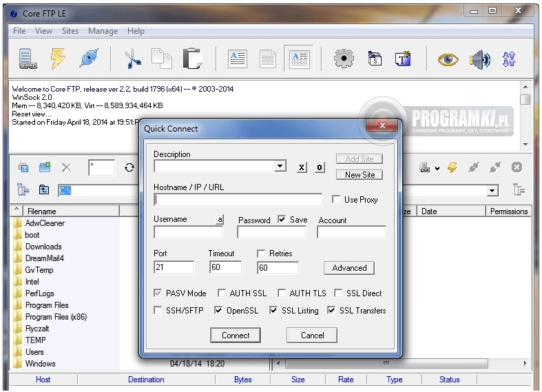Click the reconnect plug icon in toolbar

89,58
